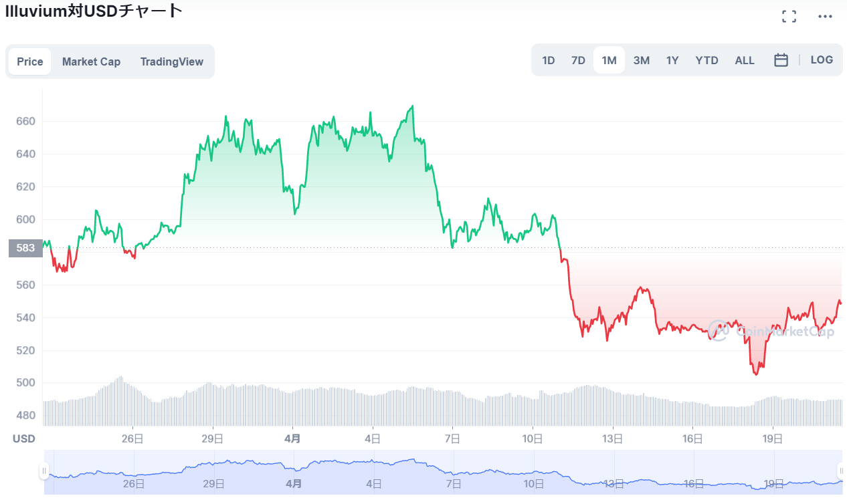The image size is (847, 504).
Task: Show ALL historical price data
Action: [x=745, y=60]
